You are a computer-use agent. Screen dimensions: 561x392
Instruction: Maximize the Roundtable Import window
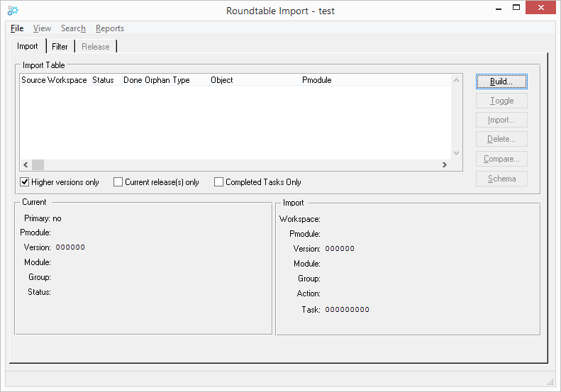click(516, 8)
